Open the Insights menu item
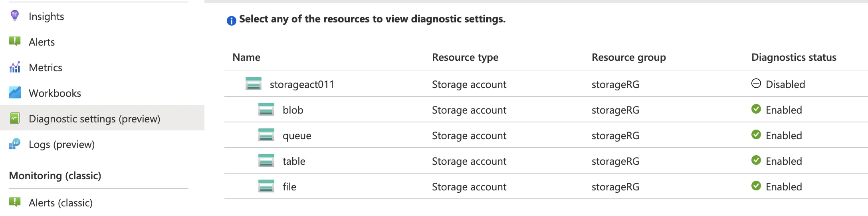This screenshot has width=868, height=216. click(46, 16)
